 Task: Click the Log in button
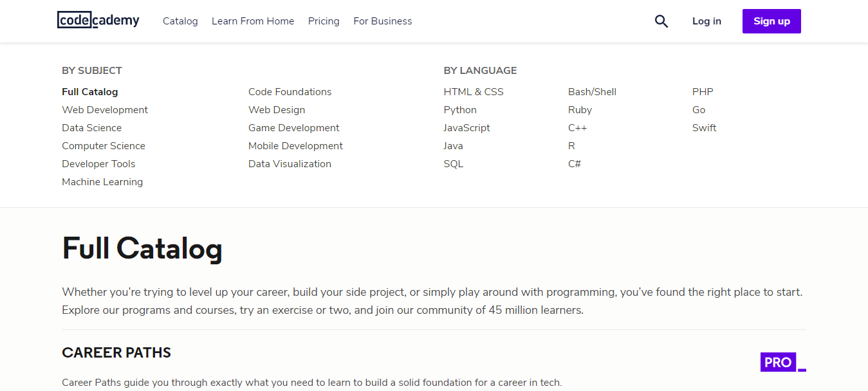point(706,21)
